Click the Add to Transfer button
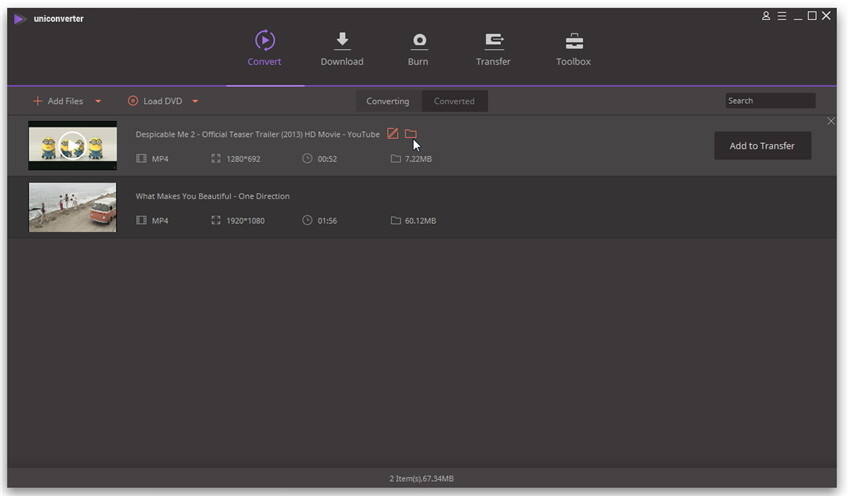 [x=762, y=146]
